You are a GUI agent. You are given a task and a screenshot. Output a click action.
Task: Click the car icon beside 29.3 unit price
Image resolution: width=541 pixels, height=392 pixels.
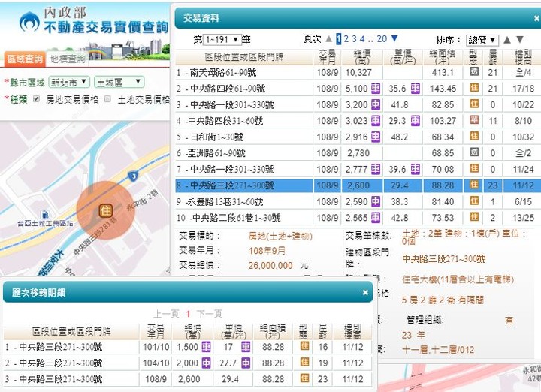(416, 121)
